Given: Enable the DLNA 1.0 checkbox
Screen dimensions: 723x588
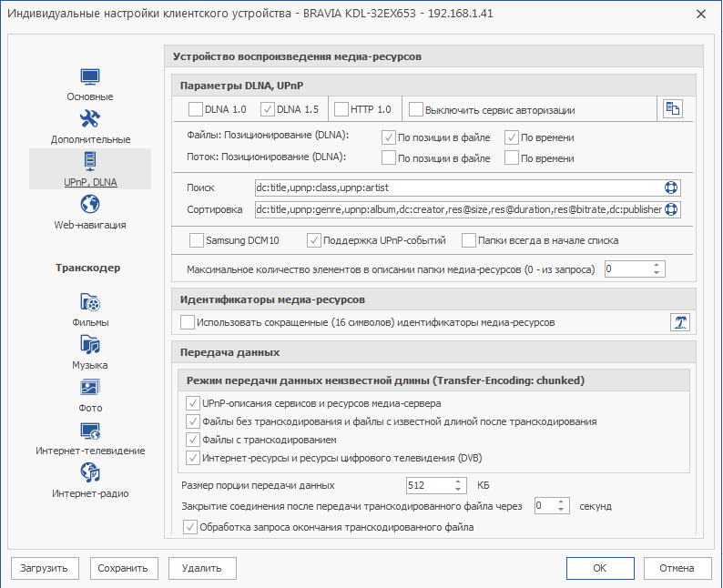Looking at the screenshot, I should point(196,110).
